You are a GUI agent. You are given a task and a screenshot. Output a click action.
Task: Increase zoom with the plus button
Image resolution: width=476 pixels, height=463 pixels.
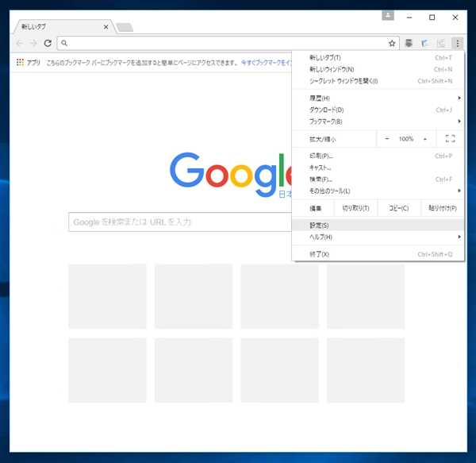click(x=425, y=139)
